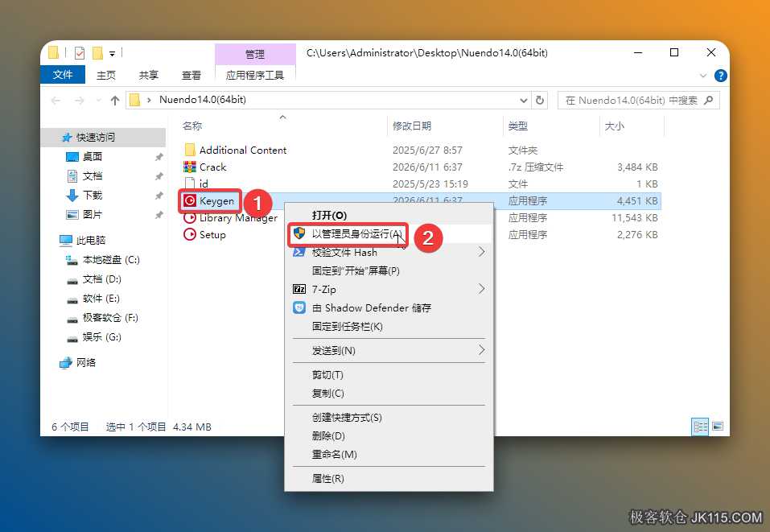
Task: Choose 剪切(T) in context menu
Action: (389, 375)
